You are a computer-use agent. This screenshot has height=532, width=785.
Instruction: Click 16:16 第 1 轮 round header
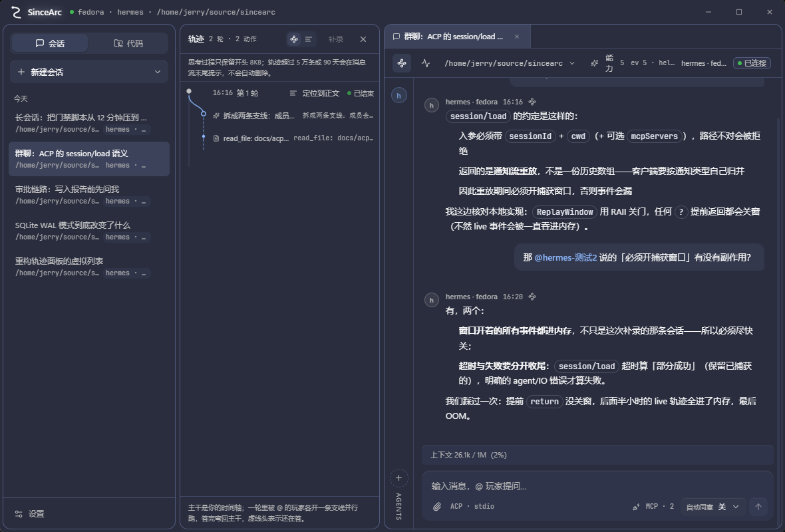pyautogui.click(x=235, y=93)
